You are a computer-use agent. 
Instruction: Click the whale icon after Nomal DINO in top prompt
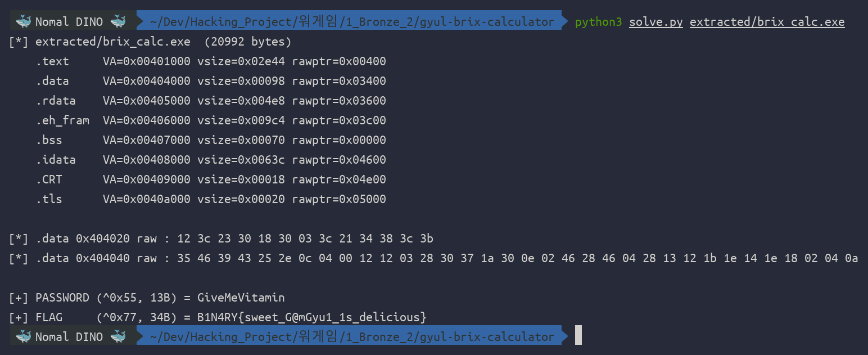click(118, 22)
